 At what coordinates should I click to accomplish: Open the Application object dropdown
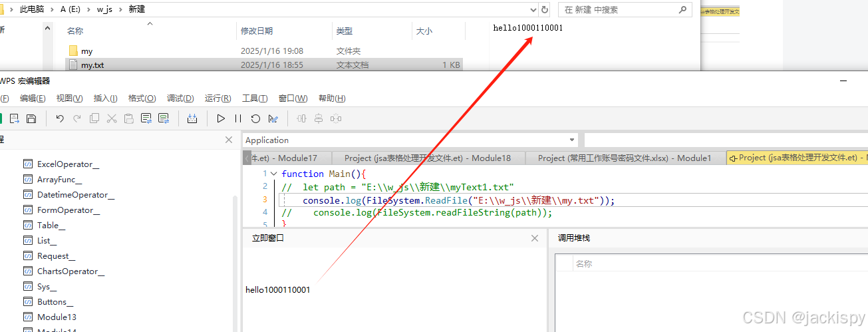[572, 140]
